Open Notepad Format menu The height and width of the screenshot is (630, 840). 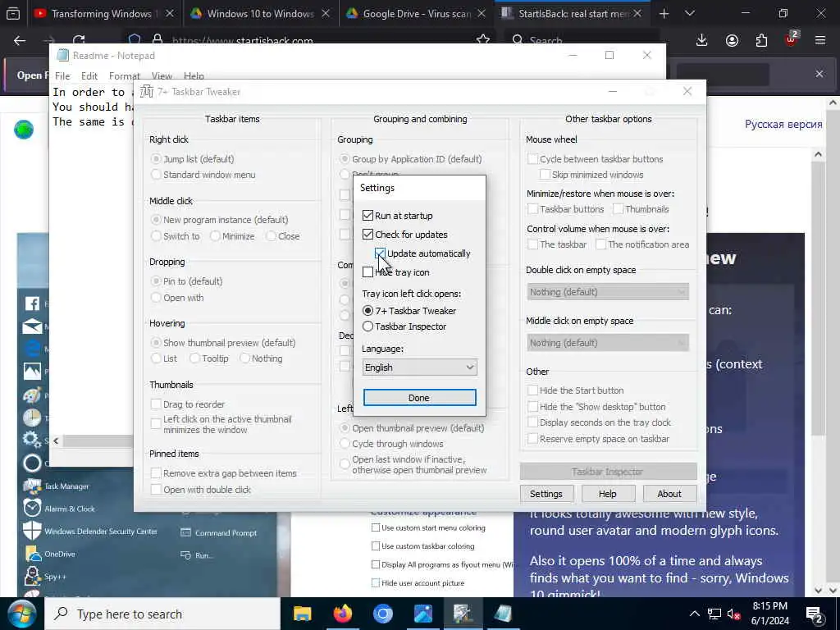point(125,76)
